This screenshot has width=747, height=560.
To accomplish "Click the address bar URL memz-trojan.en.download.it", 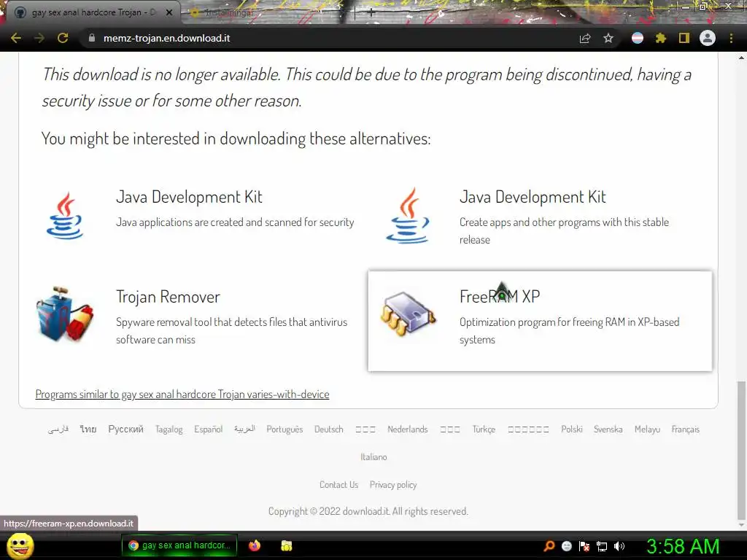I will click(x=167, y=38).
